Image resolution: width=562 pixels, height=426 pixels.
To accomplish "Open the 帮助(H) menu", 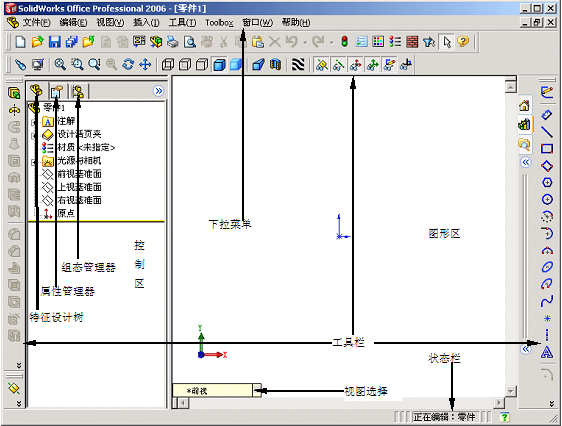I will 296,23.
